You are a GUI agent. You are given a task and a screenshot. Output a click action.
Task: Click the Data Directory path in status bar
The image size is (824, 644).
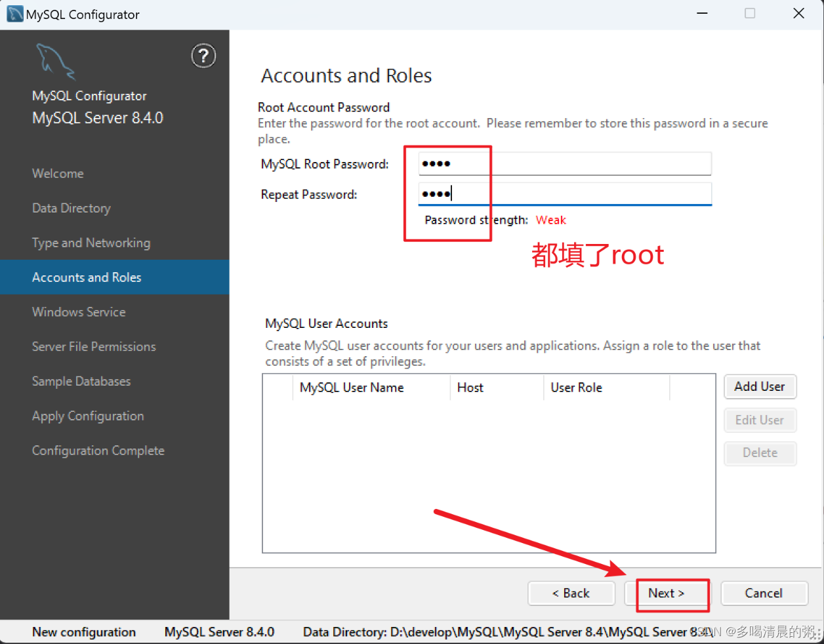click(508, 632)
